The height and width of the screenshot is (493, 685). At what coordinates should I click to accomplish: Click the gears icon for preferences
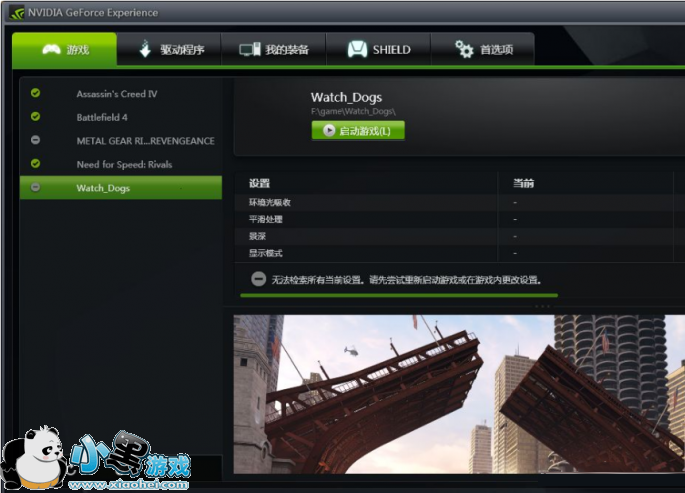(464, 49)
